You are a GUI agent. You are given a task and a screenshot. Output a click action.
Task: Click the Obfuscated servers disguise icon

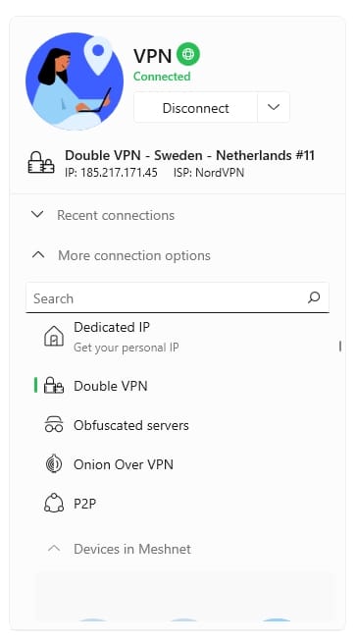click(x=54, y=425)
